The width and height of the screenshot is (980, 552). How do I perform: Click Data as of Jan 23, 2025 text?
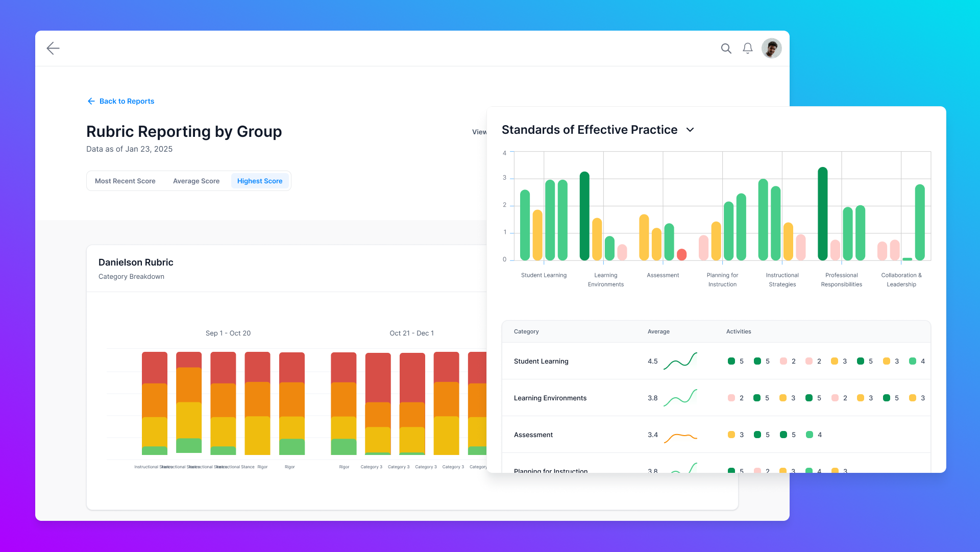pos(129,149)
